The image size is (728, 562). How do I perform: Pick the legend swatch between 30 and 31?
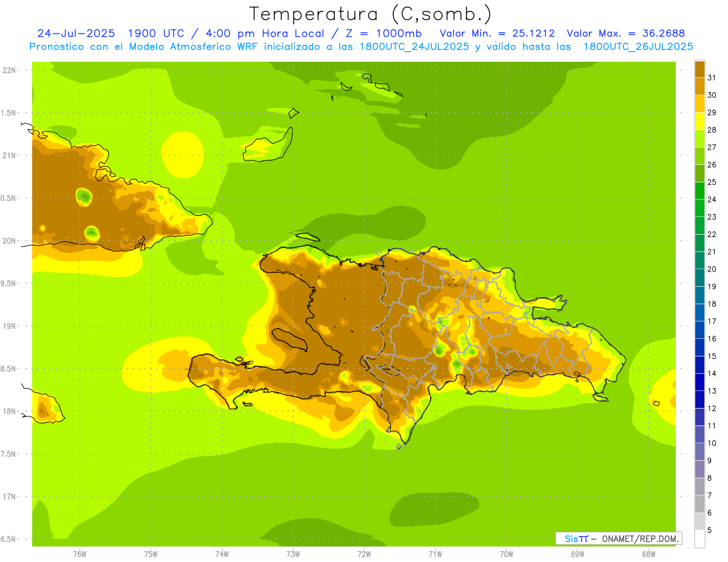pos(699,86)
